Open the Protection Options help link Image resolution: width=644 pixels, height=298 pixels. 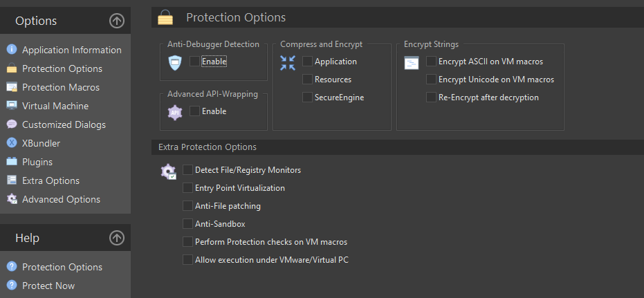click(62, 267)
